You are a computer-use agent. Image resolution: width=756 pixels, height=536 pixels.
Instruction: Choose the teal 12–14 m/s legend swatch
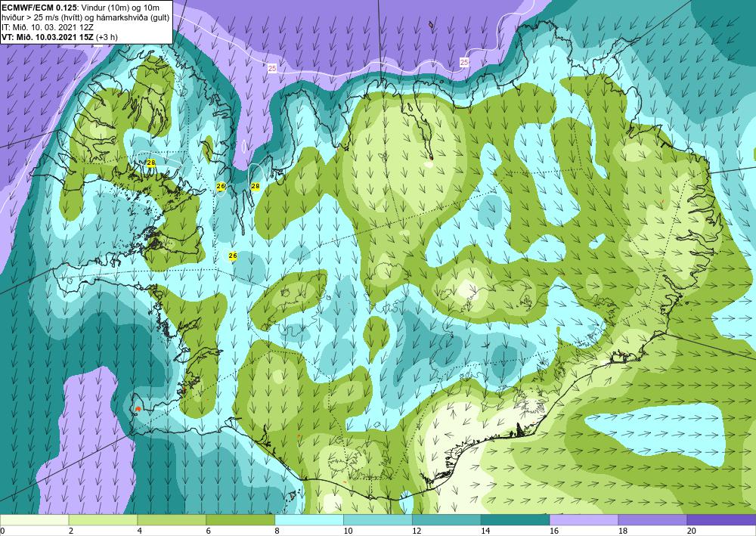click(447, 520)
